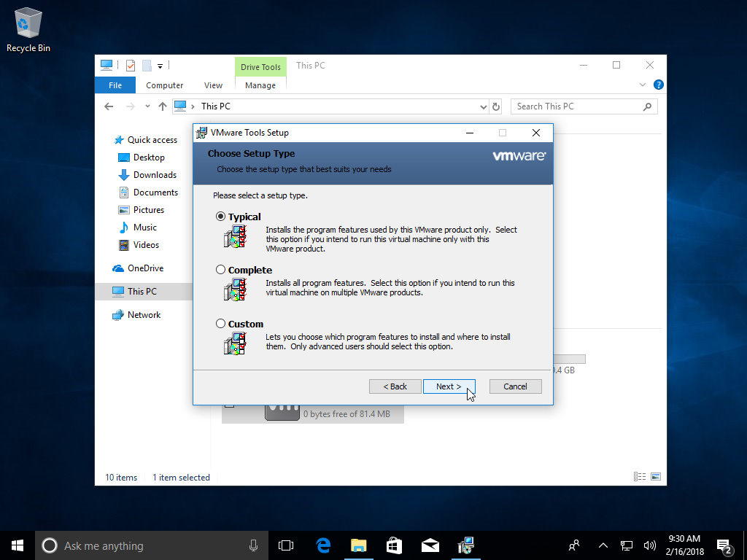The height and width of the screenshot is (560, 747).
Task: Click the VMware Tools installer taskbar icon
Action: pyautogui.click(x=465, y=545)
